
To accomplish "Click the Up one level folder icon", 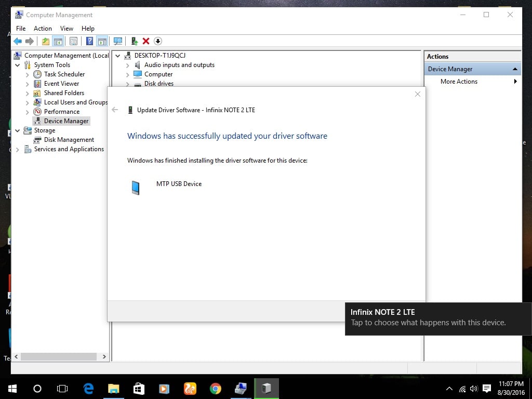I will pos(46,42).
